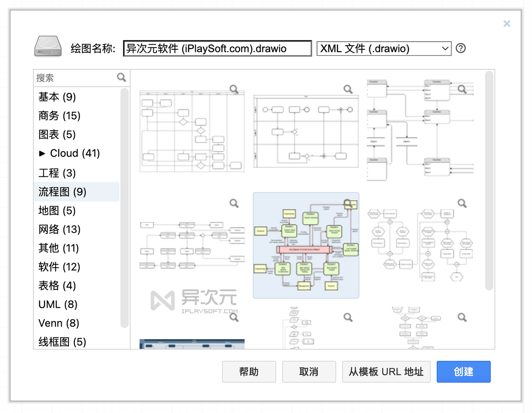
Task: Choose the 线框图 (5) category
Action: click(x=76, y=341)
